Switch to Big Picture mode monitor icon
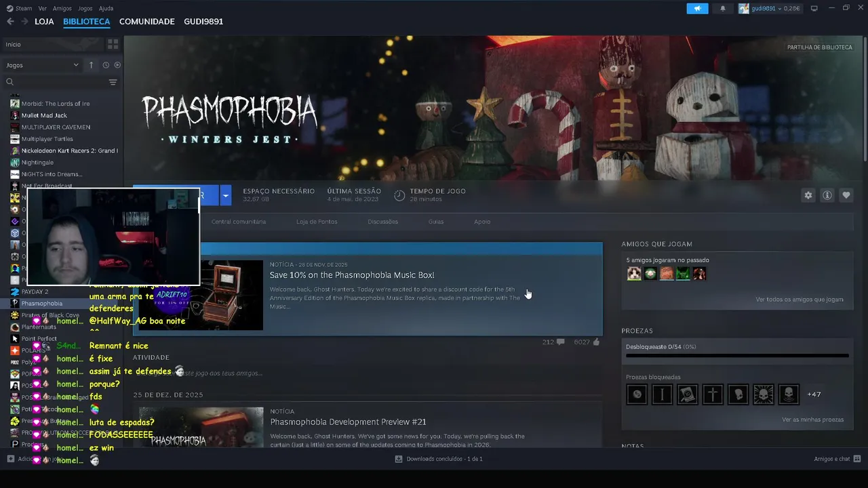The width and height of the screenshot is (868, 488). [814, 8]
